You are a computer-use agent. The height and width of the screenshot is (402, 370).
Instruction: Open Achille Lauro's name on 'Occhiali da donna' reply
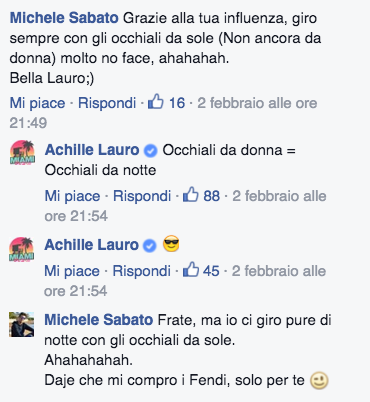coord(92,150)
